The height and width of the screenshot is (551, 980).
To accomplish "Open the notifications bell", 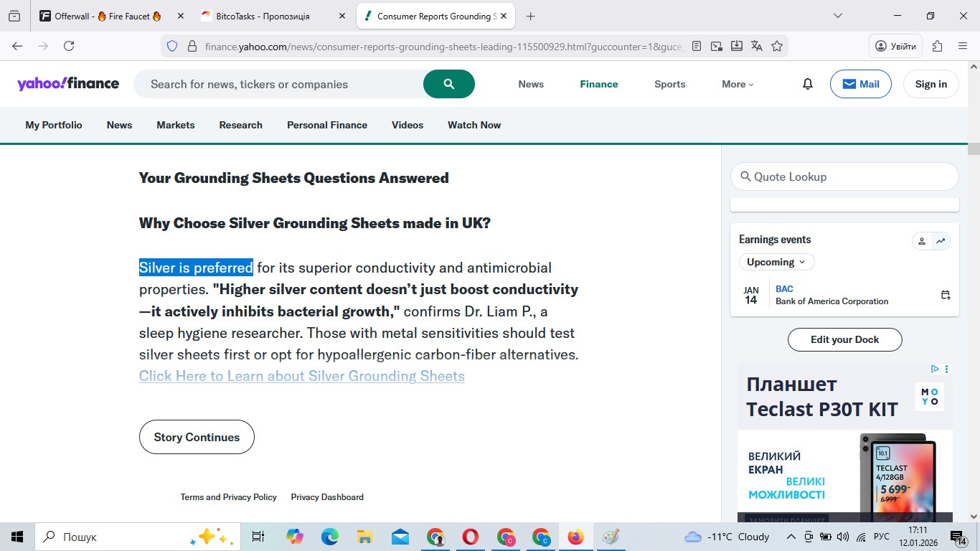I will 808,84.
